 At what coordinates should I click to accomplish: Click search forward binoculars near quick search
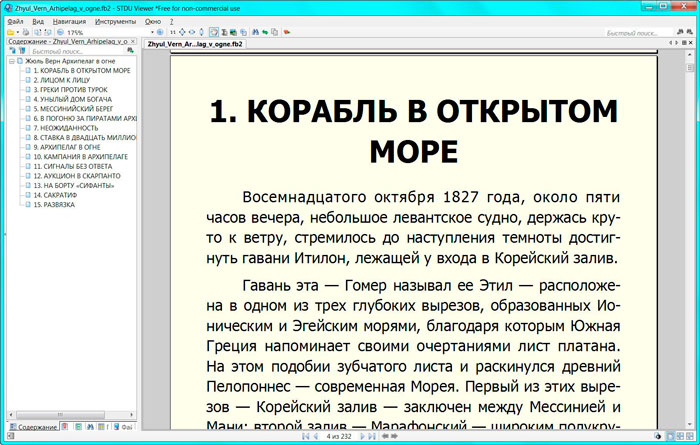(689, 32)
